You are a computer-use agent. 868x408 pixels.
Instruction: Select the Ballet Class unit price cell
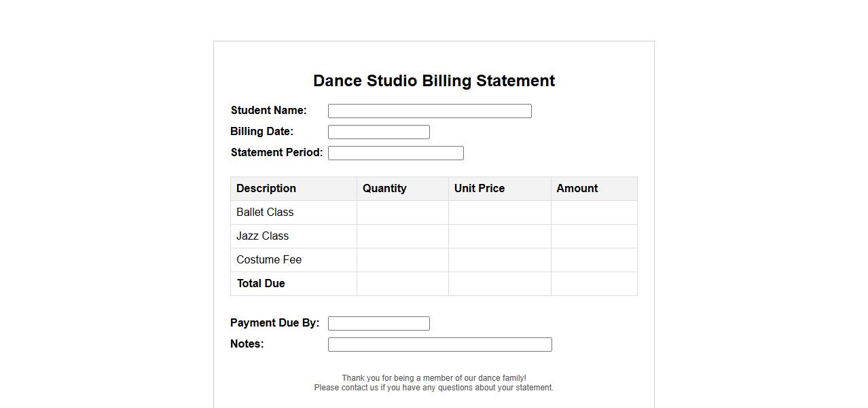click(499, 212)
